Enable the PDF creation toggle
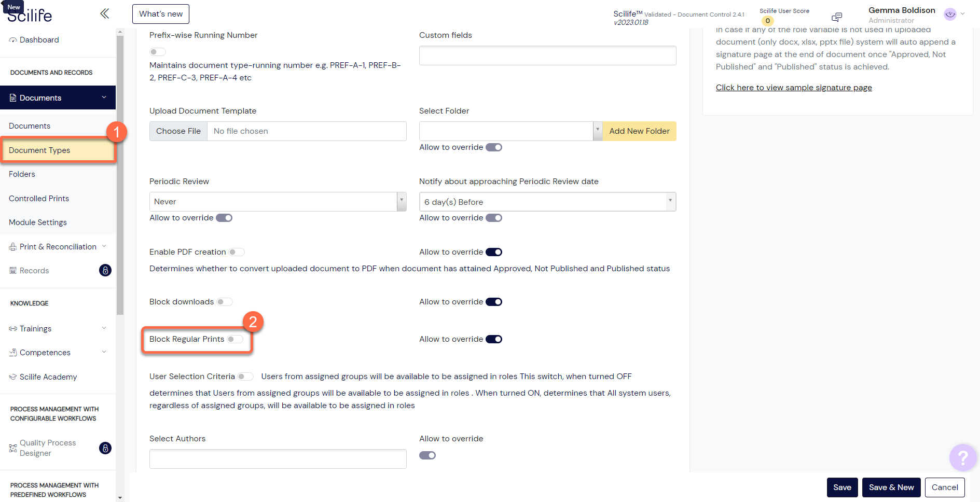The height and width of the screenshot is (502, 980). (x=237, y=252)
